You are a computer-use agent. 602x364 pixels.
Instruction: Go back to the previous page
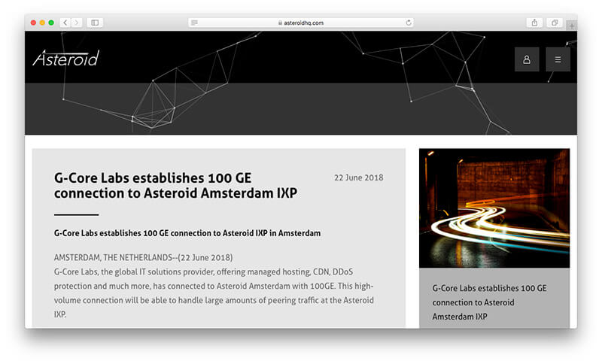point(65,23)
